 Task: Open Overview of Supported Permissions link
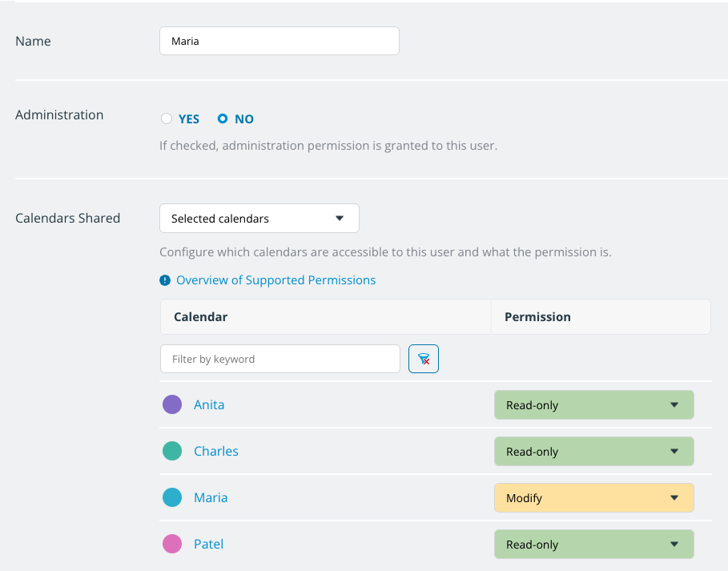(x=276, y=280)
